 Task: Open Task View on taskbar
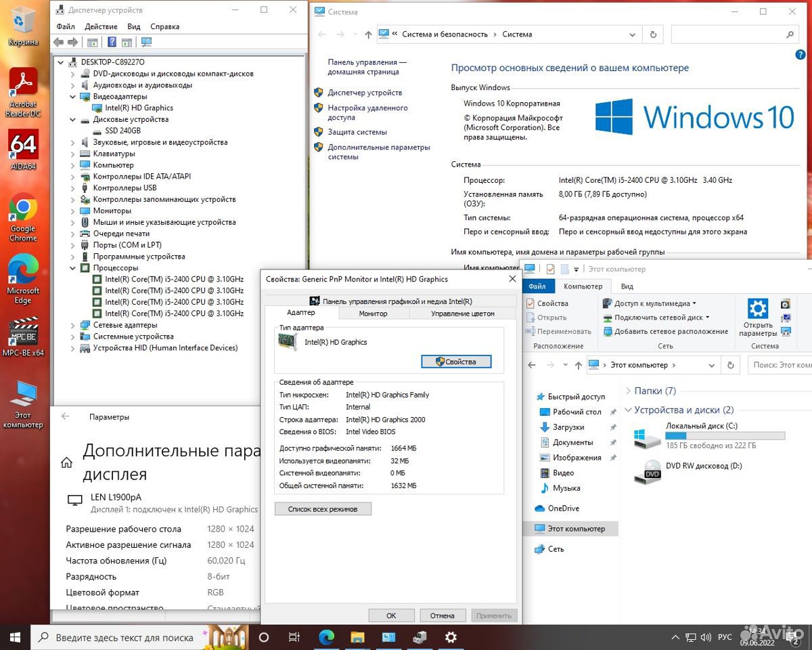click(x=294, y=637)
